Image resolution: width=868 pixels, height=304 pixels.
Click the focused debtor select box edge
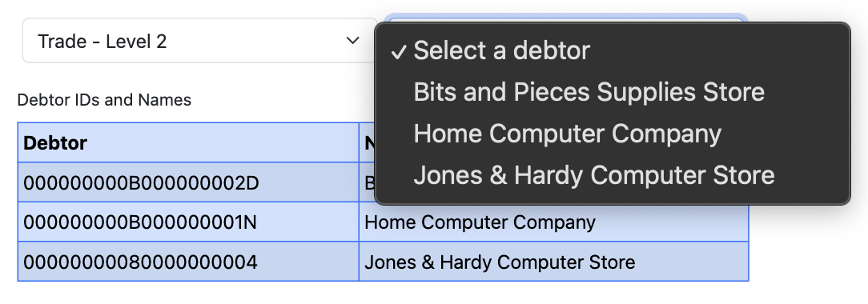point(565,18)
